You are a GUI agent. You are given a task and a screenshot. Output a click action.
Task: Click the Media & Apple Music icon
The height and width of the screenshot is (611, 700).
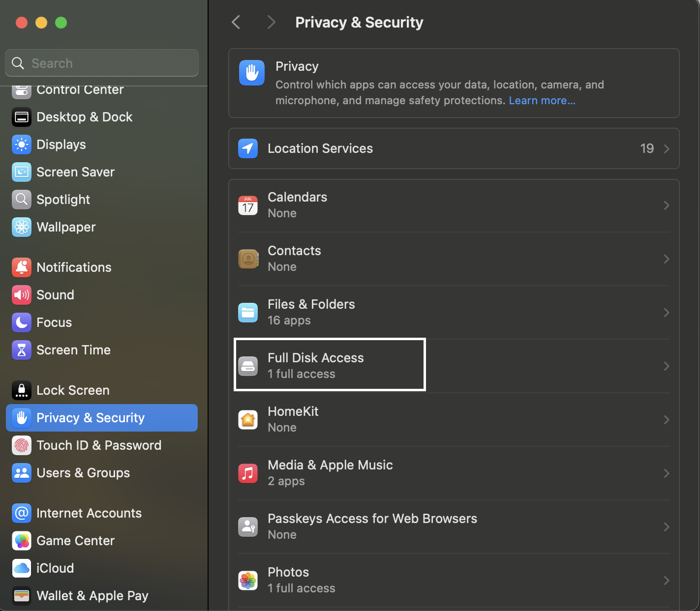[x=248, y=473]
